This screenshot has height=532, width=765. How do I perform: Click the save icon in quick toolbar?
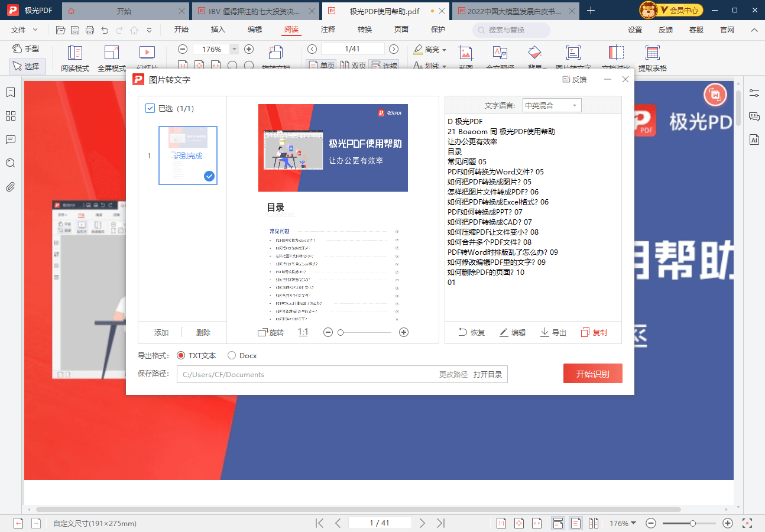click(x=75, y=30)
